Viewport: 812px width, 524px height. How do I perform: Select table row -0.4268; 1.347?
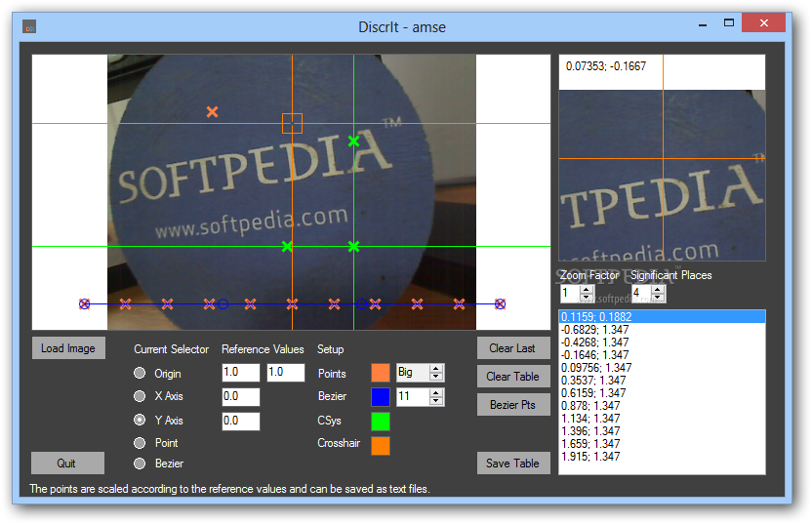pos(662,343)
